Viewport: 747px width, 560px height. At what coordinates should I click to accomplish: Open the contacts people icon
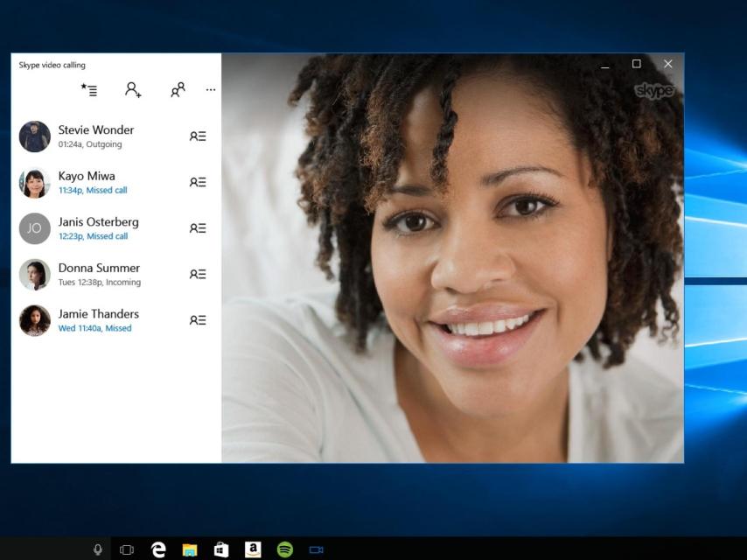tap(178, 89)
